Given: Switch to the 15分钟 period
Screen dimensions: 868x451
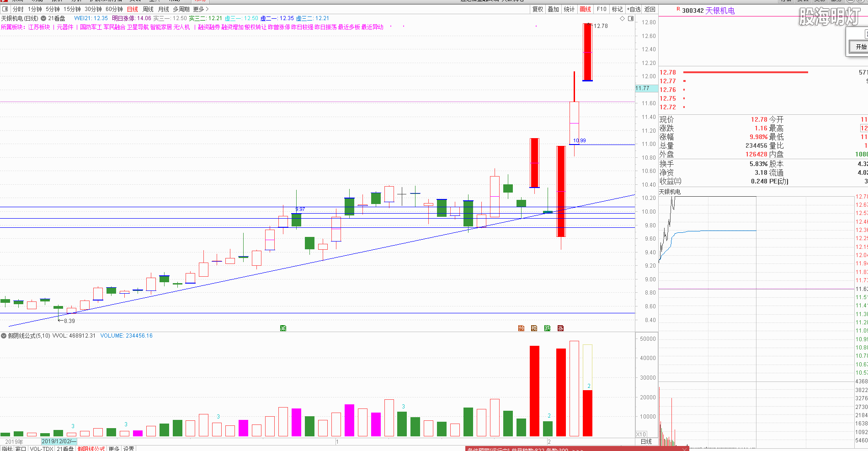Looking at the screenshot, I should tap(72, 9).
